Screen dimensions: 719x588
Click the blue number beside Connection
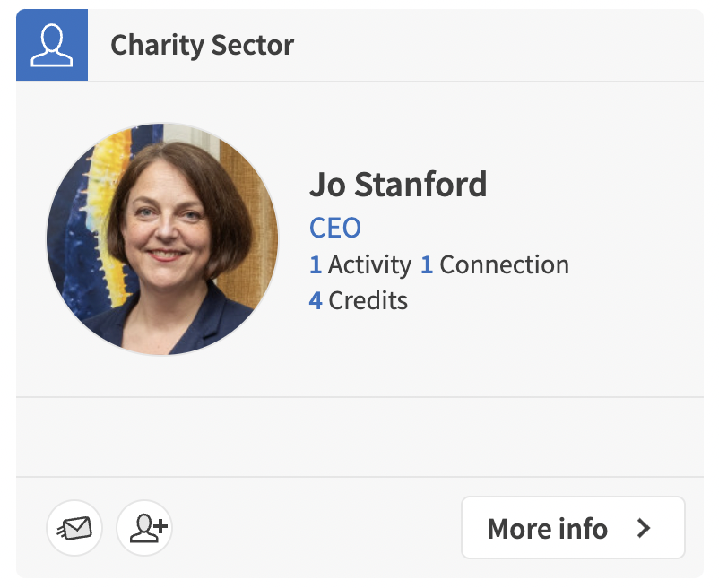[427, 265]
